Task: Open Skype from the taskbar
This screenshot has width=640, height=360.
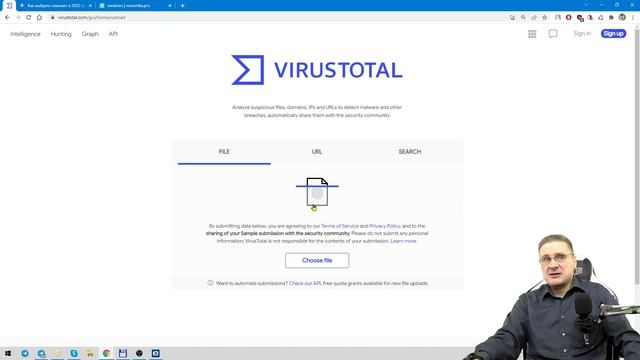Action: (74, 353)
